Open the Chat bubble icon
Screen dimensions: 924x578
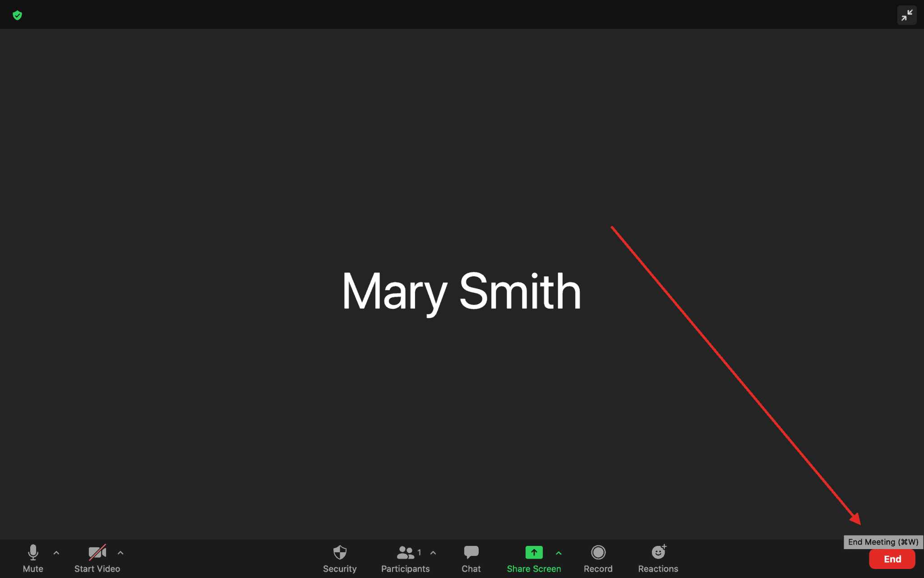[x=471, y=552]
